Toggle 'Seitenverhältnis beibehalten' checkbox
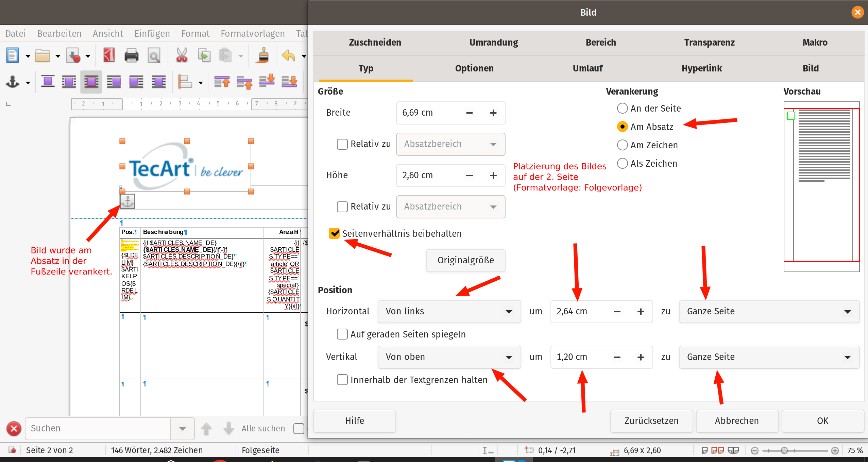This screenshot has width=868, height=462. pos(334,233)
